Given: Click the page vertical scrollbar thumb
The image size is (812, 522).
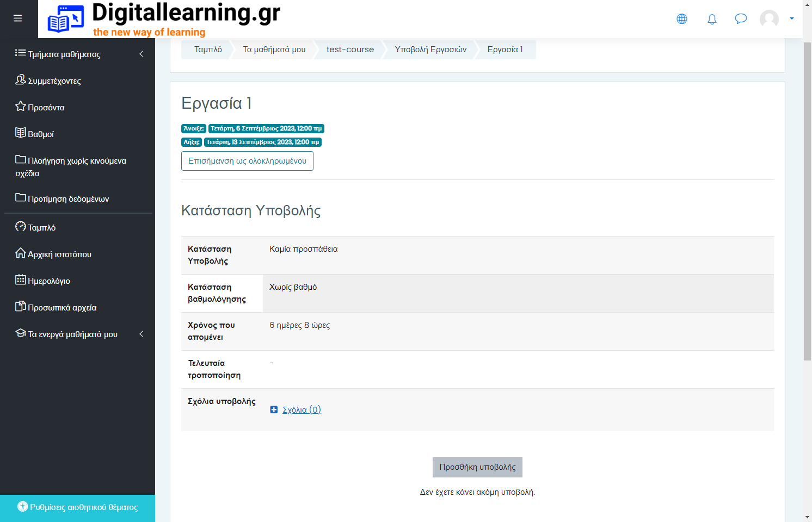Looking at the screenshot, I should 807,200.
